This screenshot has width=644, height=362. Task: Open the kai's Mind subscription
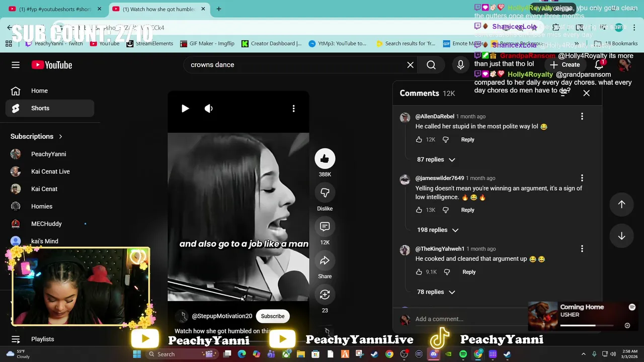tap(50, 241)
